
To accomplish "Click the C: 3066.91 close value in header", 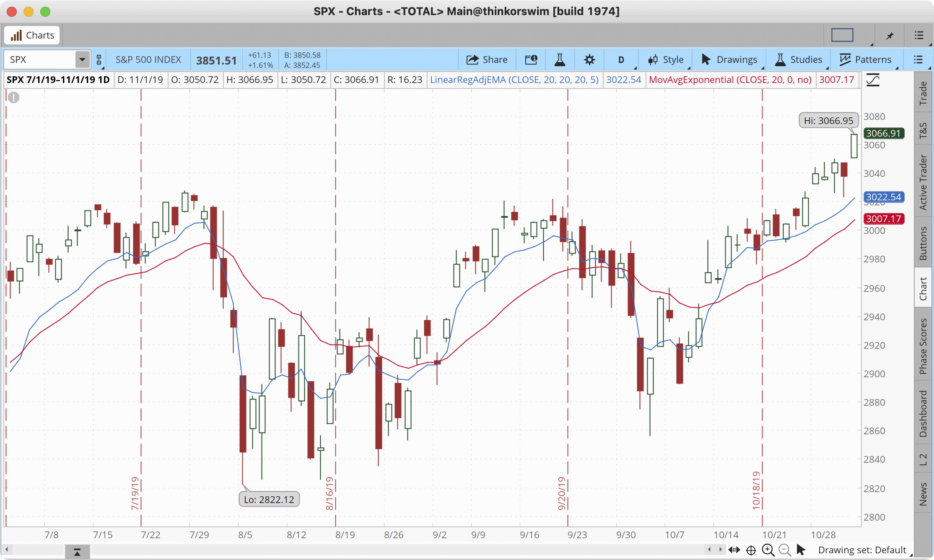I will click(356, 80).
